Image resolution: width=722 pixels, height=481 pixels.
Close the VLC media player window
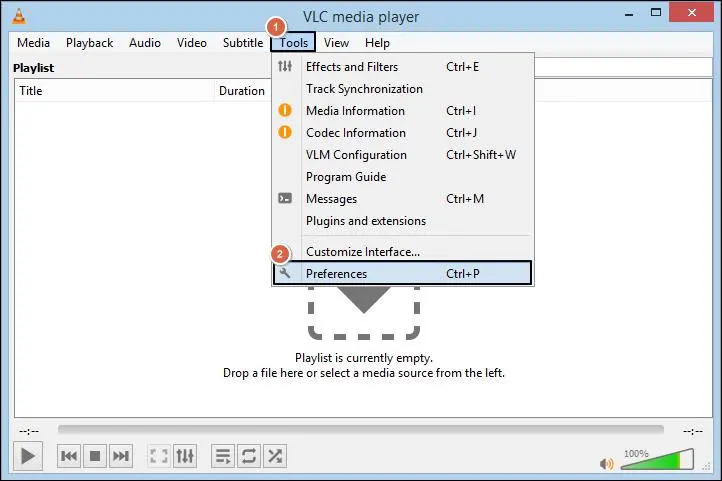[691, 12]
